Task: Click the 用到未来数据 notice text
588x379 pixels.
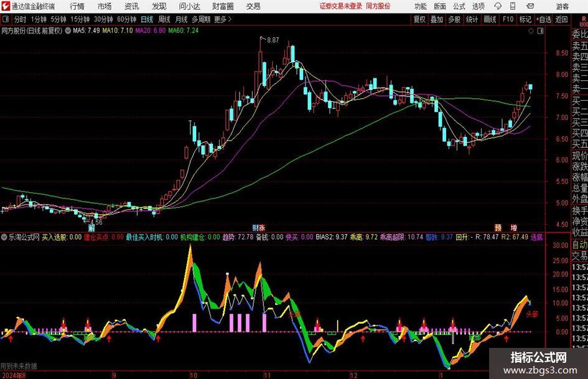Action: (19, 366)
